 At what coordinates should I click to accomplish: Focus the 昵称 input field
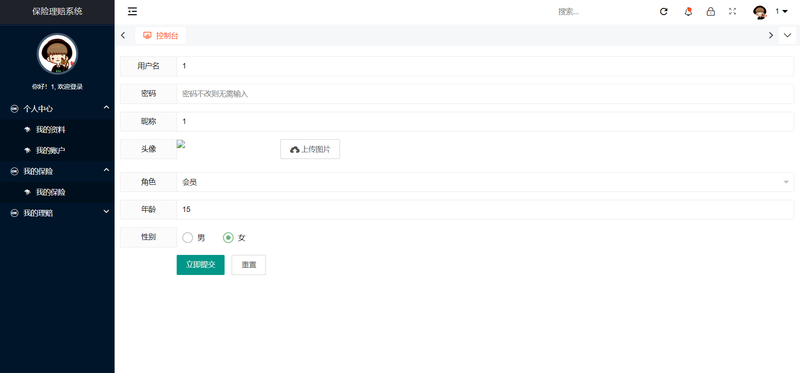pyautogui.click(x=485, y=121)
